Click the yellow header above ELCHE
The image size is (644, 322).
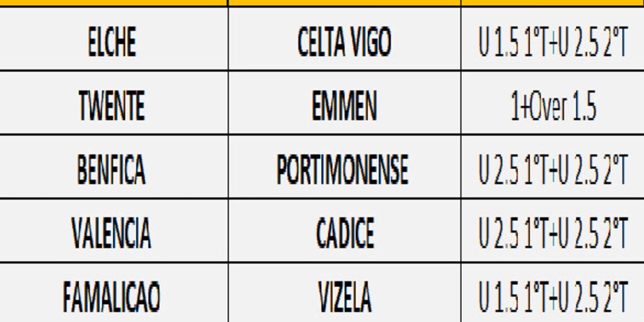[x=113, y=3]
